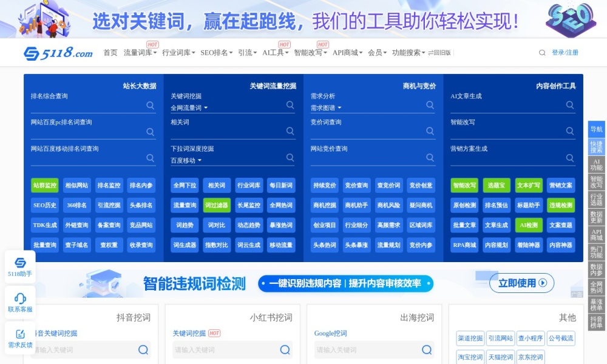
Task: Select 导航 in right sidebar
Action: pyautogui.click(x=596, y=129)
